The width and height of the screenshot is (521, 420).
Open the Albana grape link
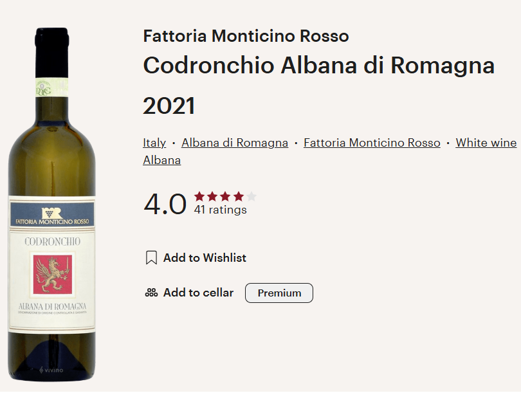pyautogui.click(x=161, y=160)
